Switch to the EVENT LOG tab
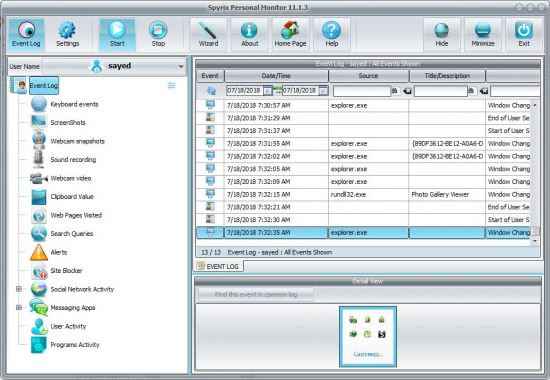Viewport: 550px width, 380px height. pos(219,266)
